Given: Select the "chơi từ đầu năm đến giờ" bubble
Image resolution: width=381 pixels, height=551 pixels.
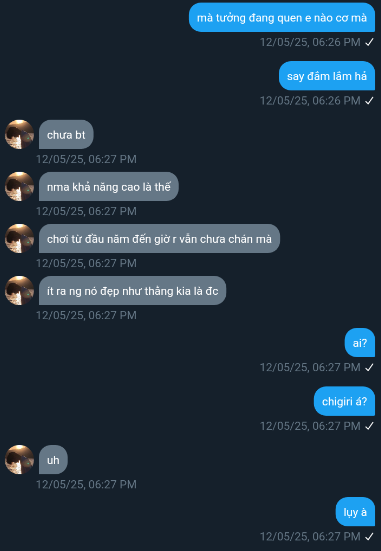Looking at the screenshot, I should pos(159,238).
